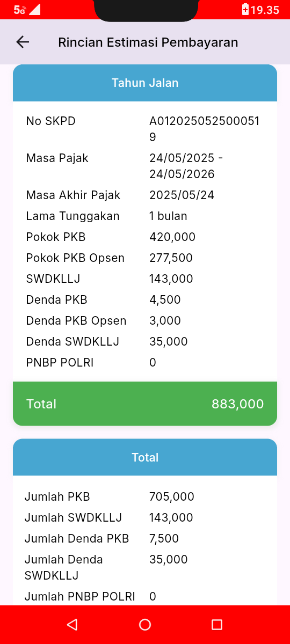
Task: Tap the Denda SWDKLLJ 35,000 row
Action: (x=145, y=342)
